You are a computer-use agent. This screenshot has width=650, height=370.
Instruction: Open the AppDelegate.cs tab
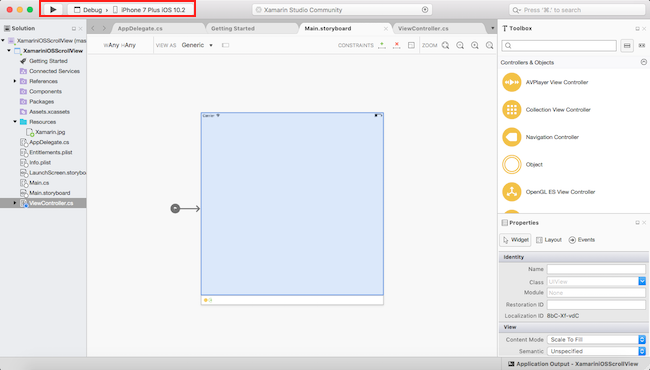[140, 29]
